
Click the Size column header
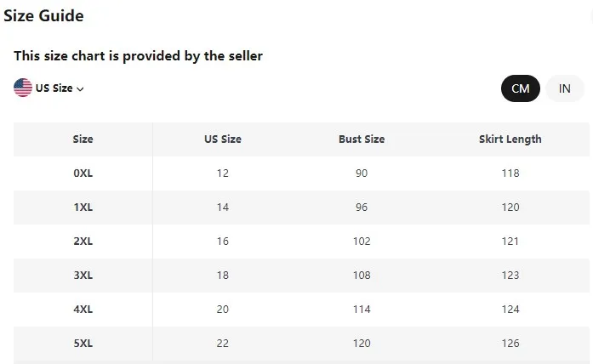(83, 139)
